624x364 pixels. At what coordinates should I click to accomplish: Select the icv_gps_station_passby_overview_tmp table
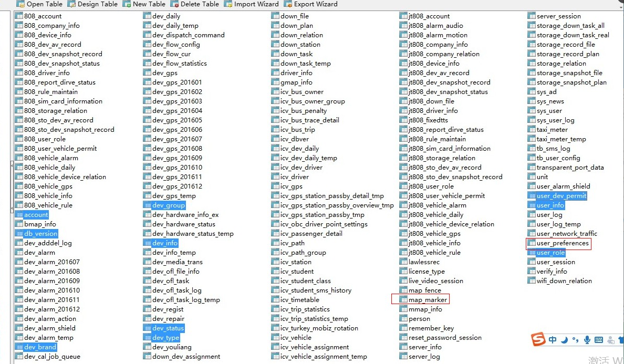pos(337,205)
